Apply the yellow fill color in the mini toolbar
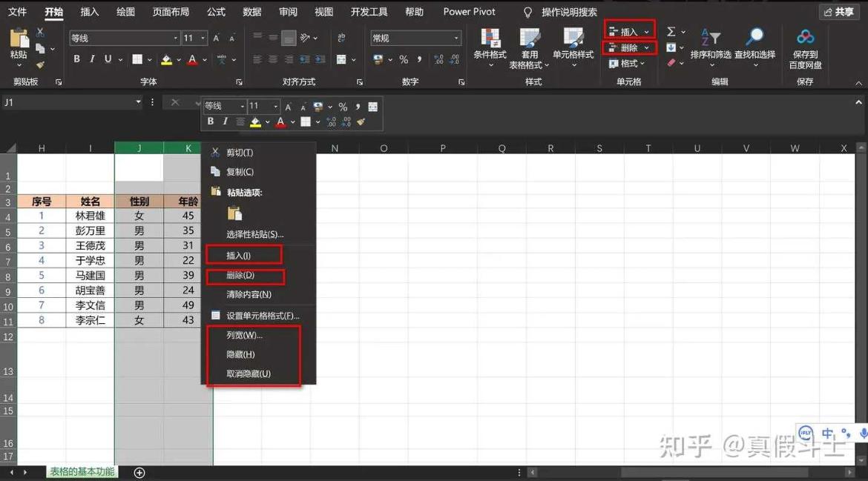868x481 pixels. coord(255,122)
